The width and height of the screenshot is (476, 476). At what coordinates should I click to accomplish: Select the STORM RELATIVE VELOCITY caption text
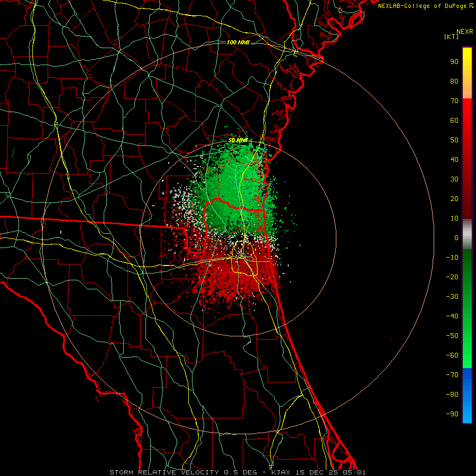coord(166,472)
